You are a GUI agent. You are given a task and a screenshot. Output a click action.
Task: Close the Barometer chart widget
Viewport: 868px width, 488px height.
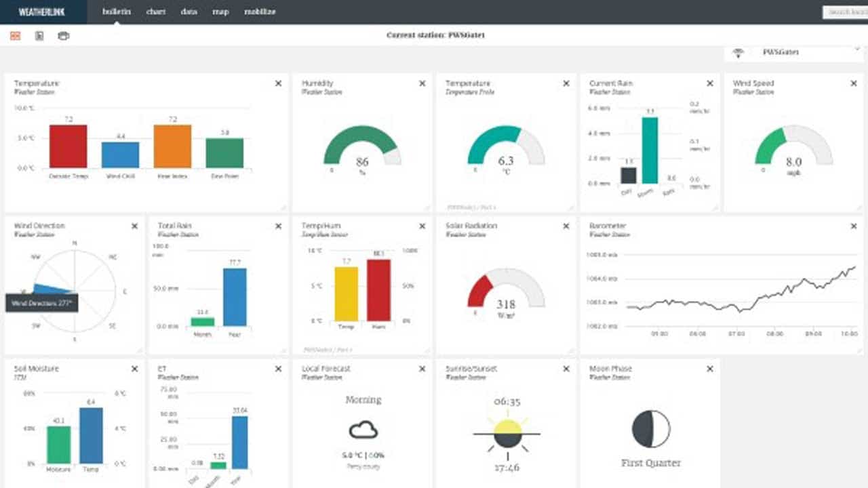854,226
